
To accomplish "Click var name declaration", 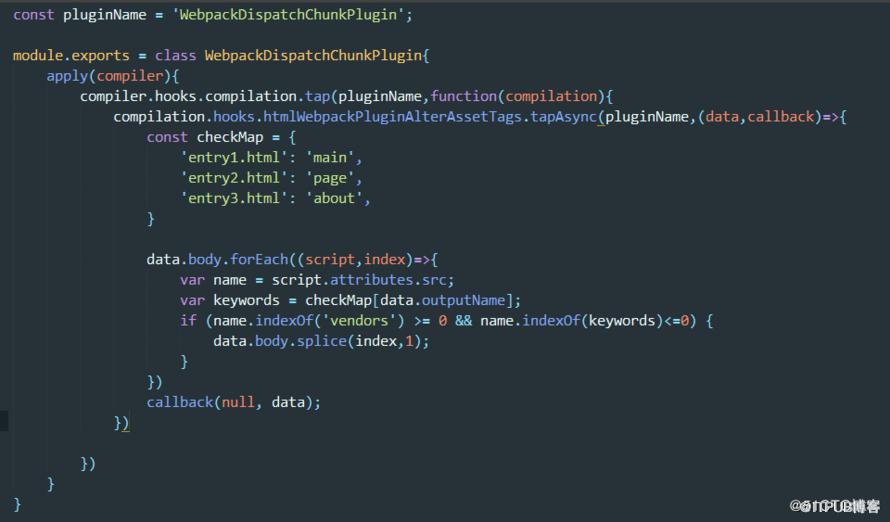I will pos(213,280).
